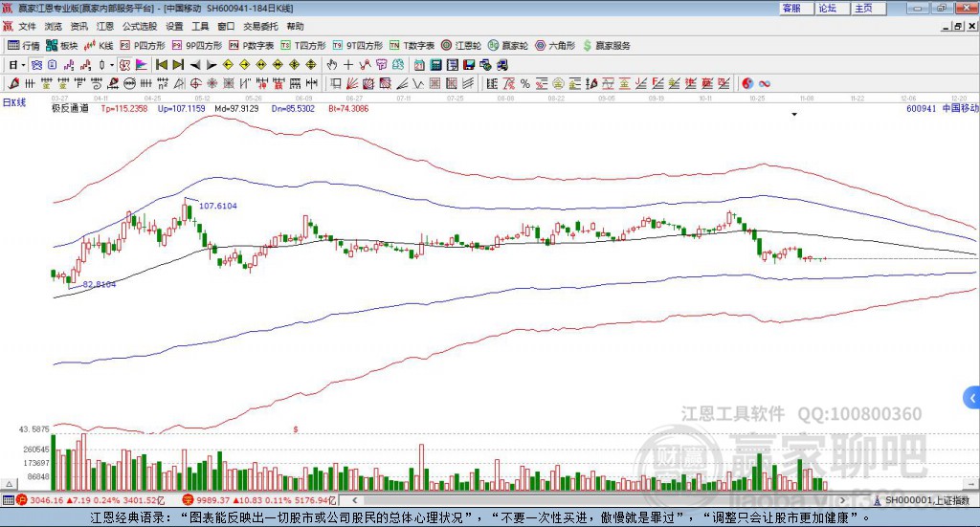Click the red-blue yin-yang icon
The width and height of the screenshot is (980, 527).
pos(747,83)
